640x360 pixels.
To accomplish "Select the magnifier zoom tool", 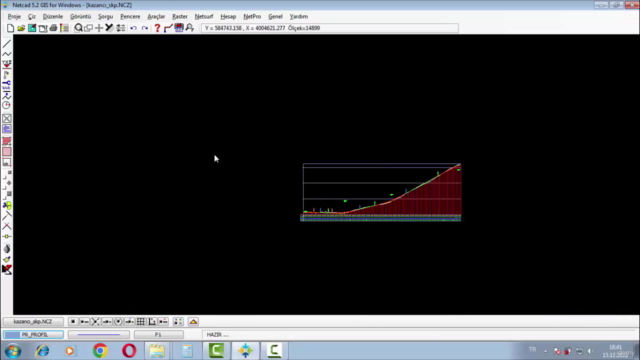I will (78, 28).
